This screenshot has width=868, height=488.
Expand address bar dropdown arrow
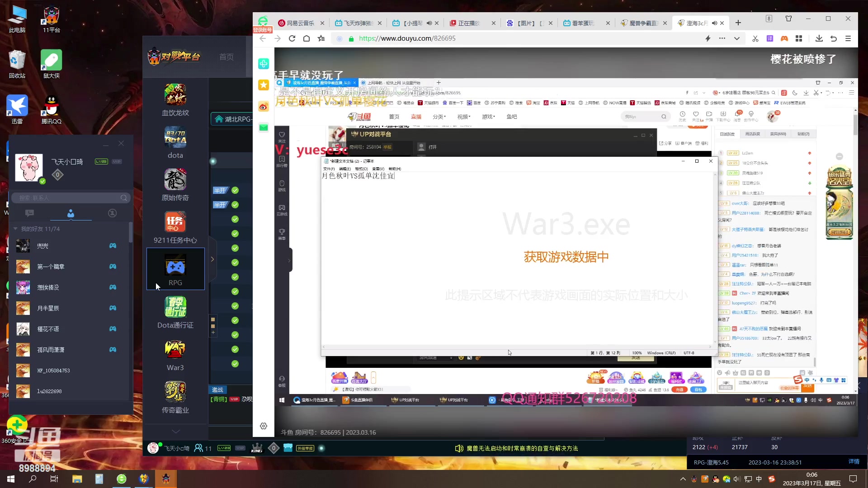(737, 38)
